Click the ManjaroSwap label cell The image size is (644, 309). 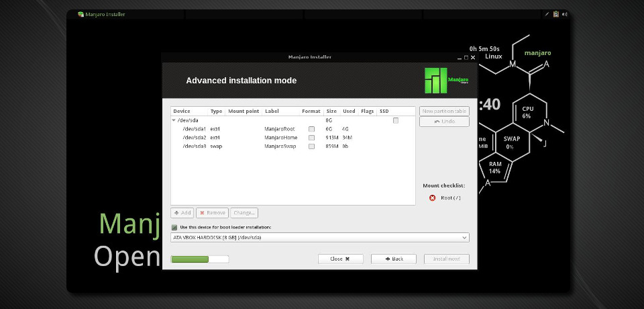coord(280,146)
